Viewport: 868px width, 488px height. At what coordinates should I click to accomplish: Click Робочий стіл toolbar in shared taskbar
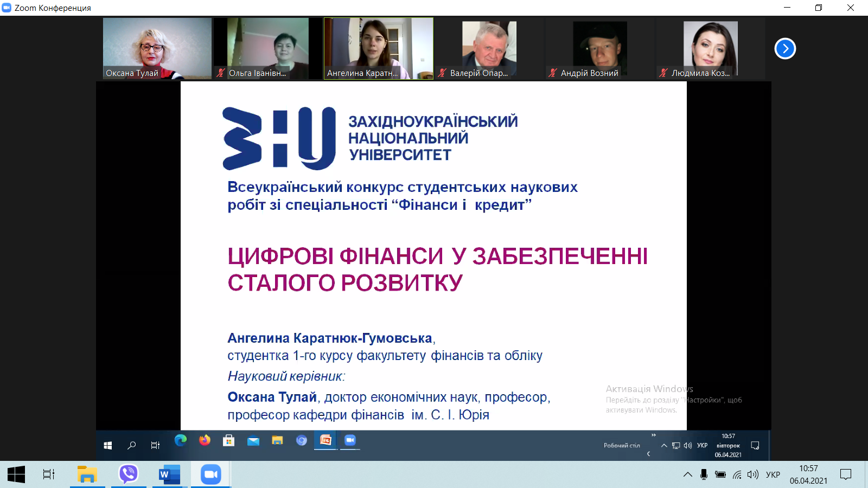622,446
